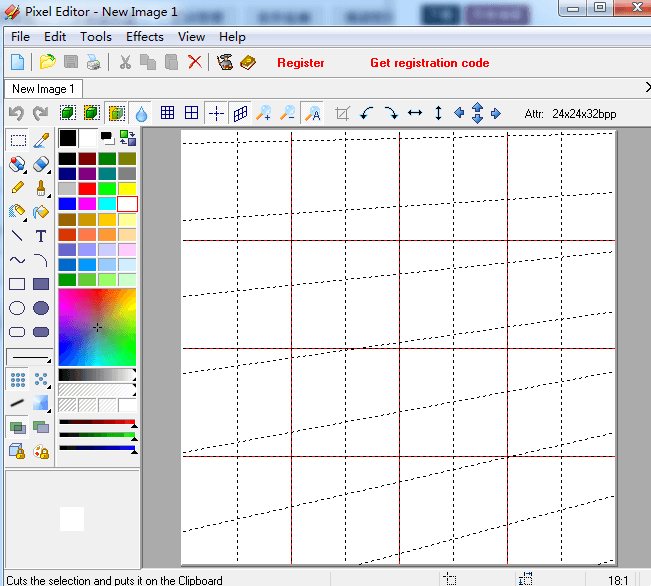
Task: Click the Open file folder icon
Action: pyautogui.click(x=47, y=62)
